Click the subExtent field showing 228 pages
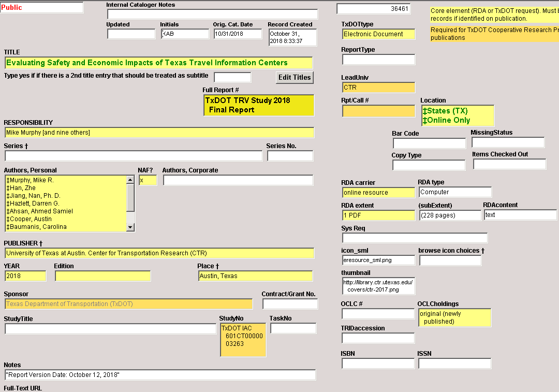Viewport: 559px width, 392px height. pos(450,215)
